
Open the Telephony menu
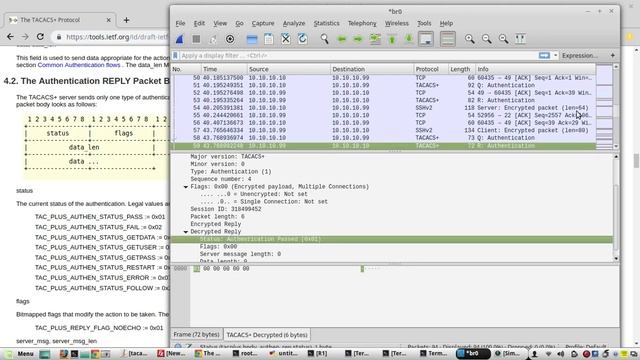point(362,23)
